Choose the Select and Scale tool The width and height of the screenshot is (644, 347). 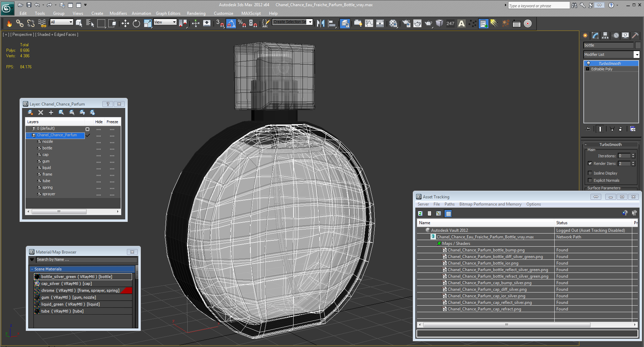(x=148, y=23)
